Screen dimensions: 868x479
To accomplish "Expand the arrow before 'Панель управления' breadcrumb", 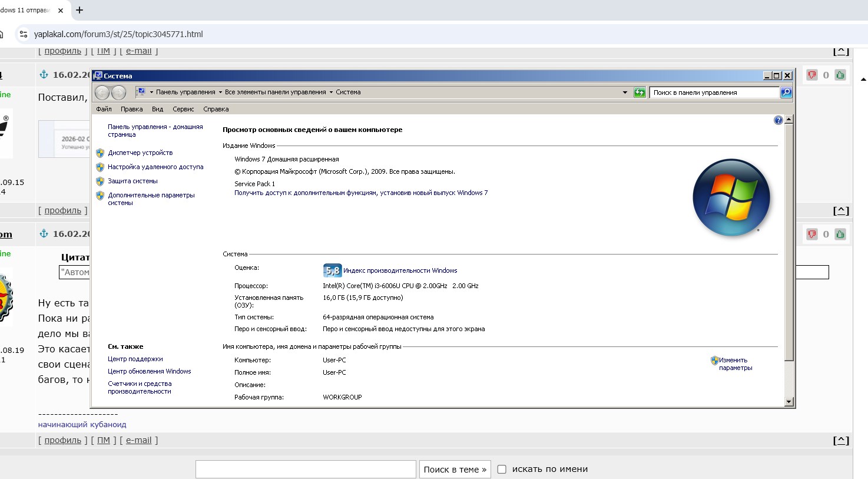I will point(151,93).
